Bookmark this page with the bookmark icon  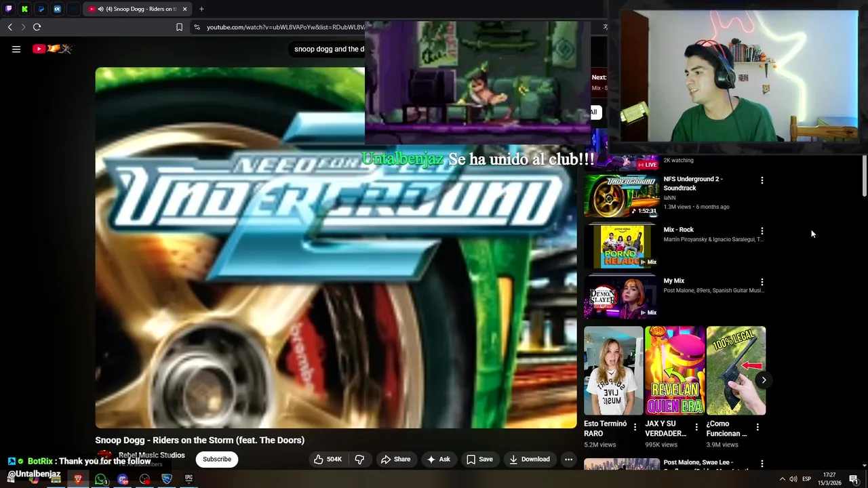[x=179, y=27]
